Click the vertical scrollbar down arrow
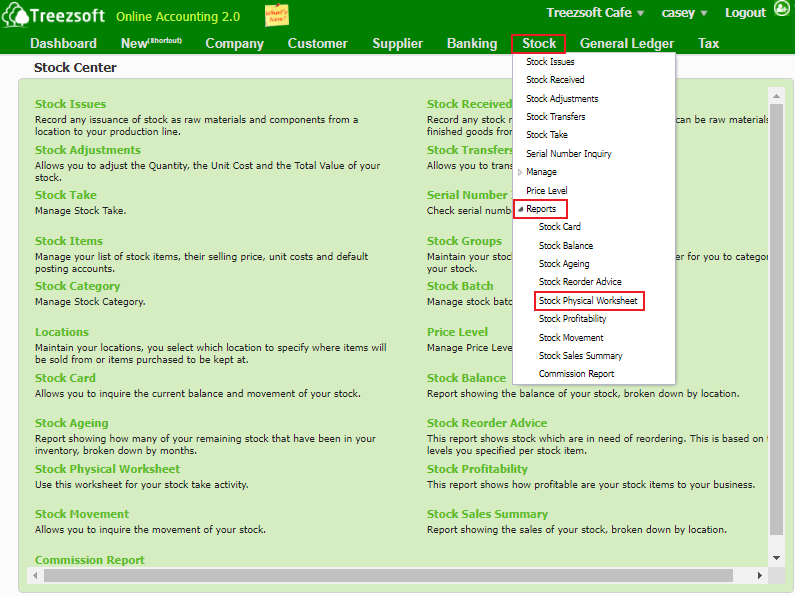 775,556
